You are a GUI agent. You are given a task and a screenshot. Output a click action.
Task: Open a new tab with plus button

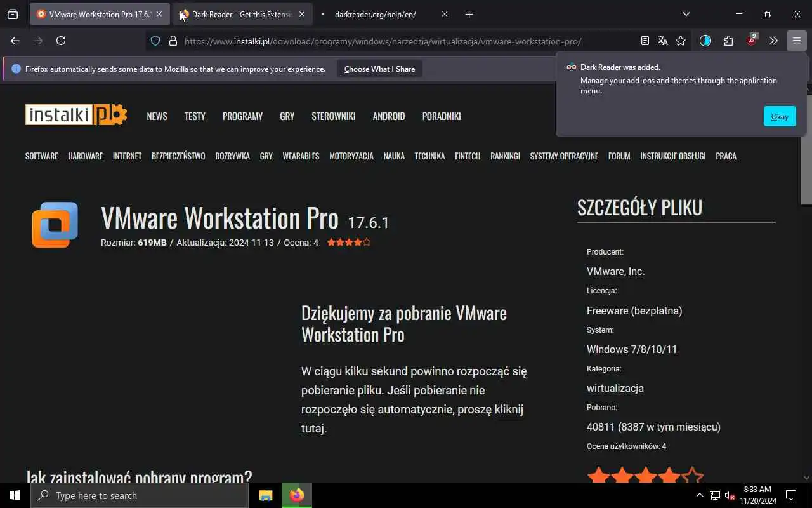coord(469,14)
